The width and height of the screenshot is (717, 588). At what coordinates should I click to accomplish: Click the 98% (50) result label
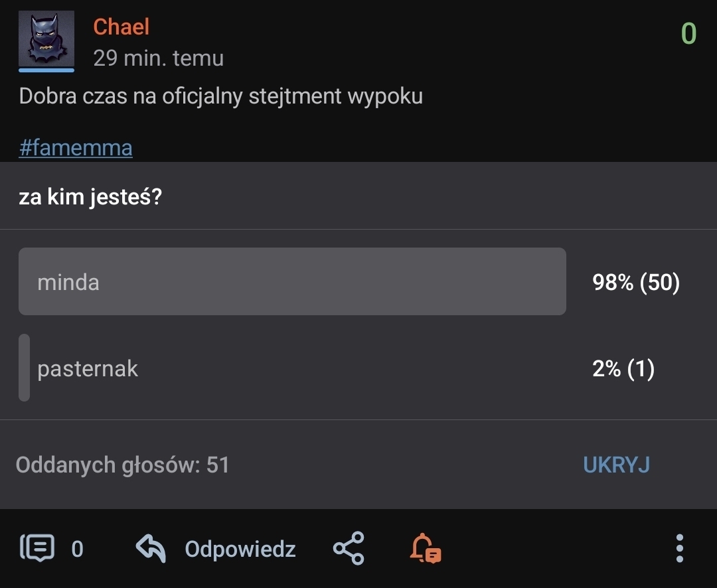(x=636, y=283)
